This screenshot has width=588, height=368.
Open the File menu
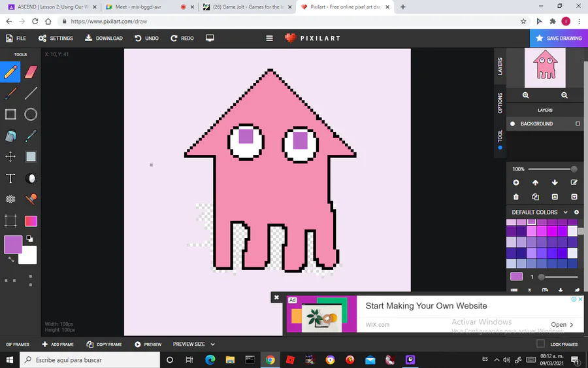coord(16,39)
